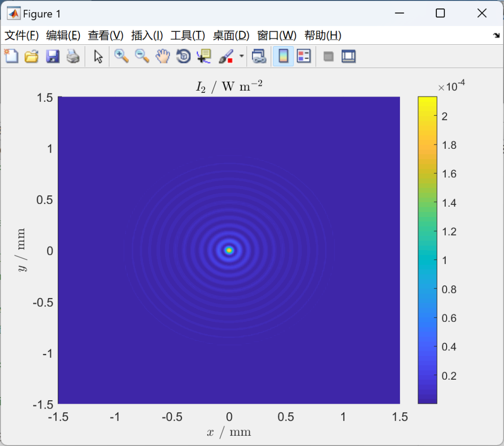504x446 pixels.
Task: Open the 文件(F) menu
Action: [x=21, y=35]
